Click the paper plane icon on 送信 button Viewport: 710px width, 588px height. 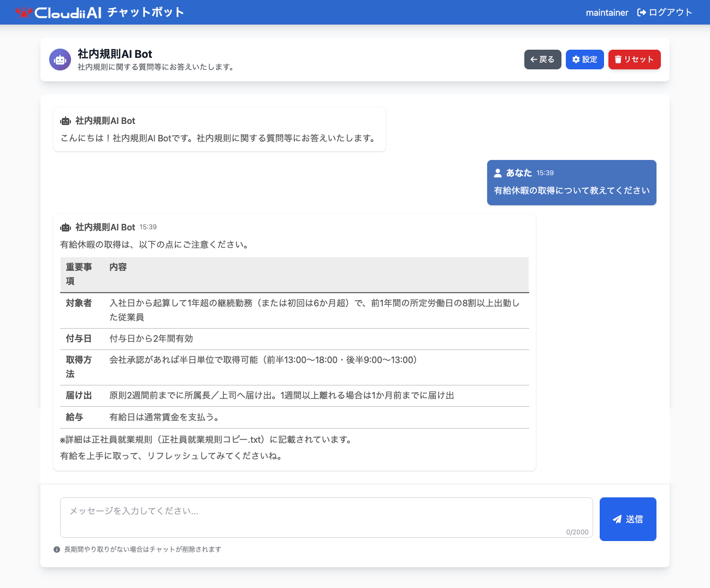[618, 519]
